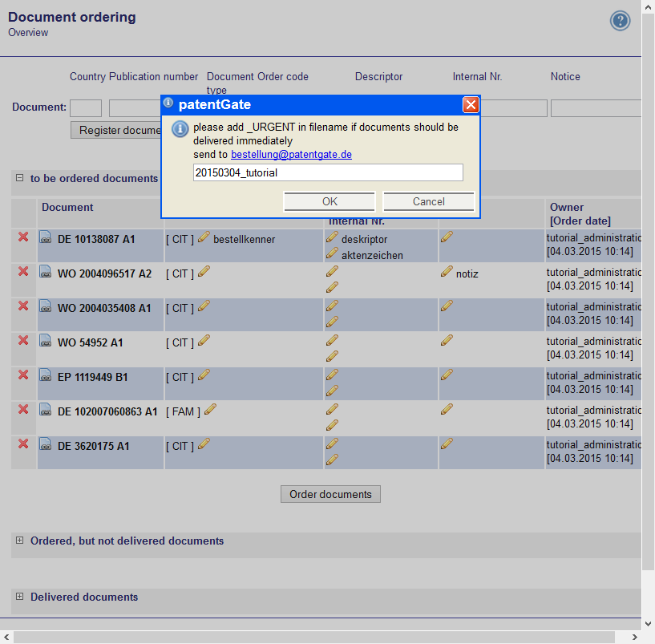The image size is (655, 644).
Task: Focus the Notice input field
Action: tap(596, 108)
